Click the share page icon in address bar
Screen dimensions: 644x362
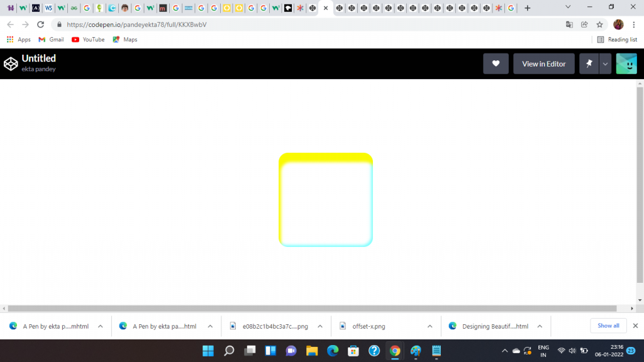(584, 25)
